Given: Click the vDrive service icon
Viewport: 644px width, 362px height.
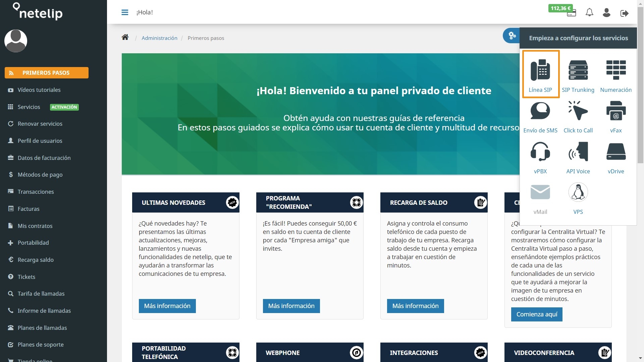Looking at the screenshot, I should [x=616, y=157].
